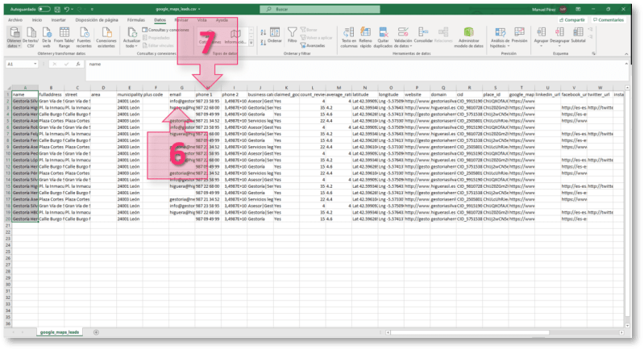Click the Actualizar todo icon
The image size is (644, 350).
click(x=132, y=33)
